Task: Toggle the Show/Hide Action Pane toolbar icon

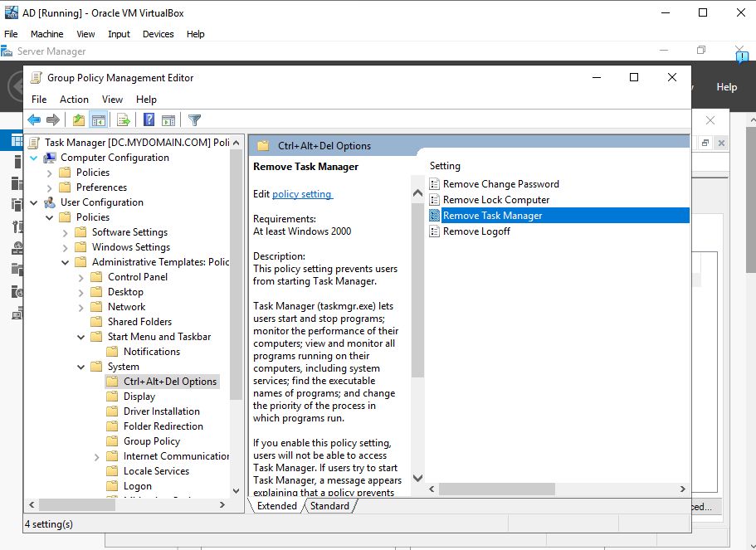Action: 168,119
